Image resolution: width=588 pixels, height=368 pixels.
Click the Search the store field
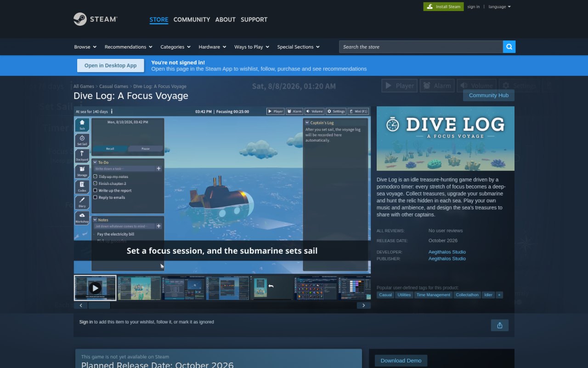[x=421, y=47]
